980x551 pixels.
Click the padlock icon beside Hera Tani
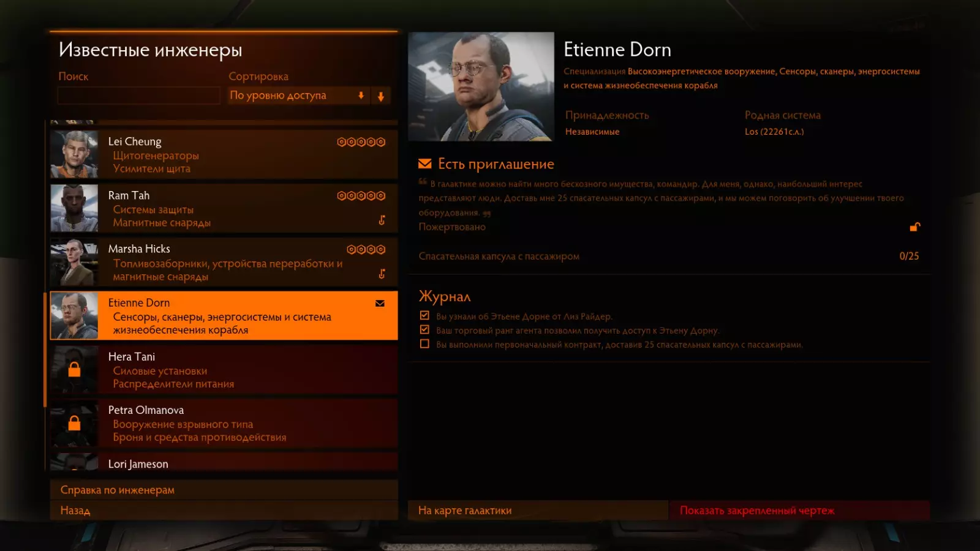(x=74, y=369)
